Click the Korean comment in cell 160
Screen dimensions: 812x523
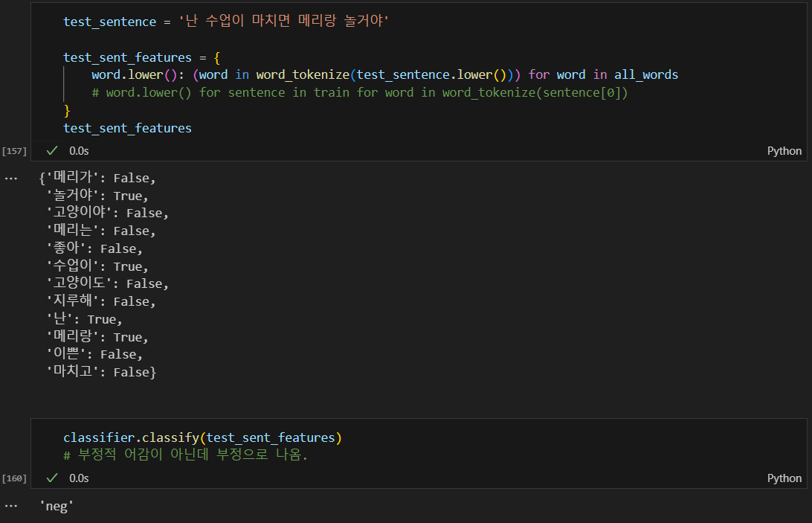tap(185, 455)
